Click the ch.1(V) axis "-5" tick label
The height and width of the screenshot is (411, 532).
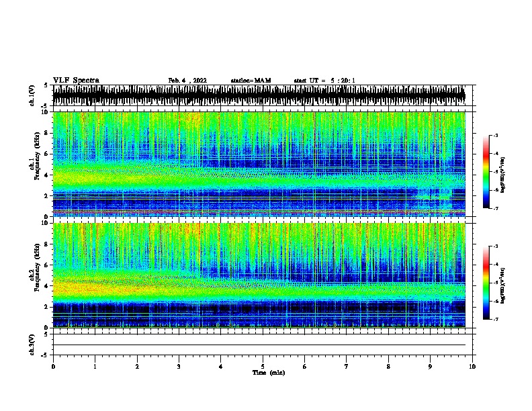tap(45, 106)
